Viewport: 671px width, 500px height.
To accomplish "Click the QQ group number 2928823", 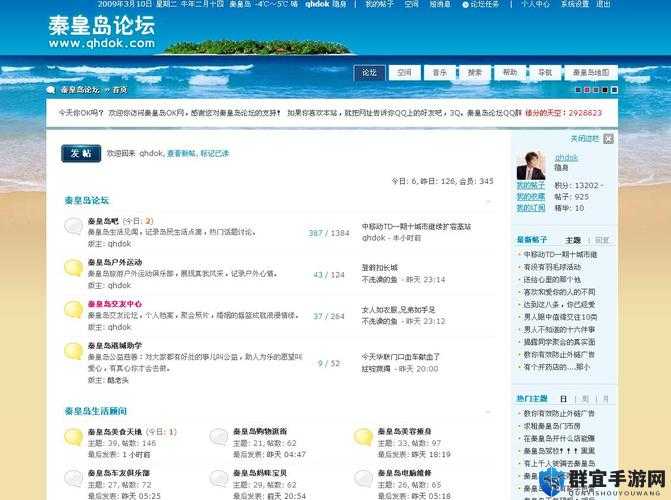I will coord(585,113).
